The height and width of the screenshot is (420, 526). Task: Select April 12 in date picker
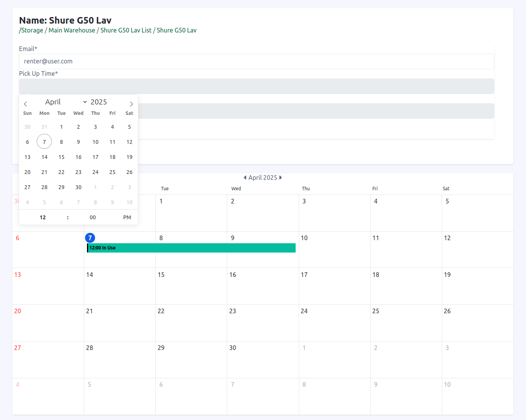pos(129,142)
